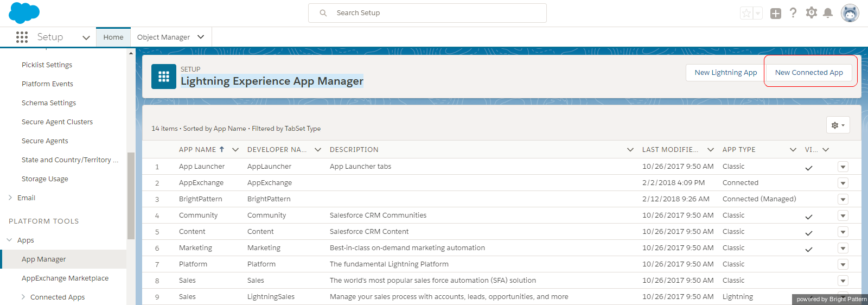Click the Marketing app name cell
868x305 pixels.
pos(195,248)
